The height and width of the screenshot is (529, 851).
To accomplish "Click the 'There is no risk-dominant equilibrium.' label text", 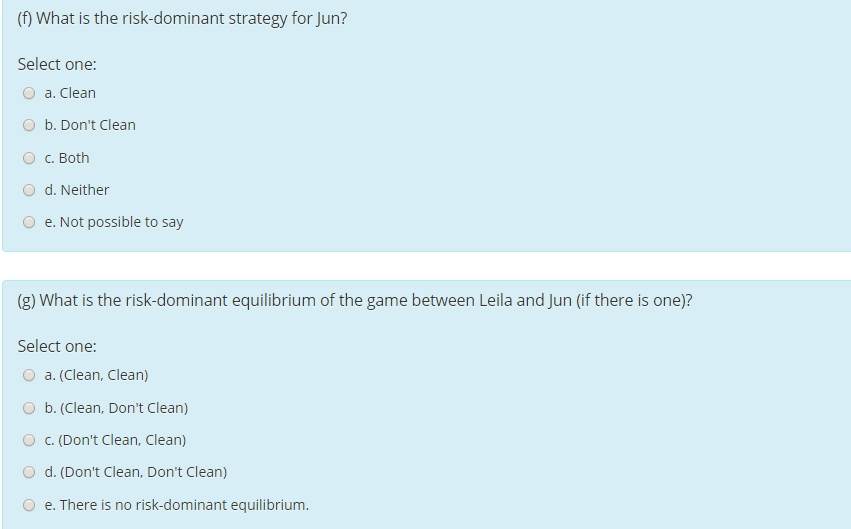I will [x=184, y=505].
